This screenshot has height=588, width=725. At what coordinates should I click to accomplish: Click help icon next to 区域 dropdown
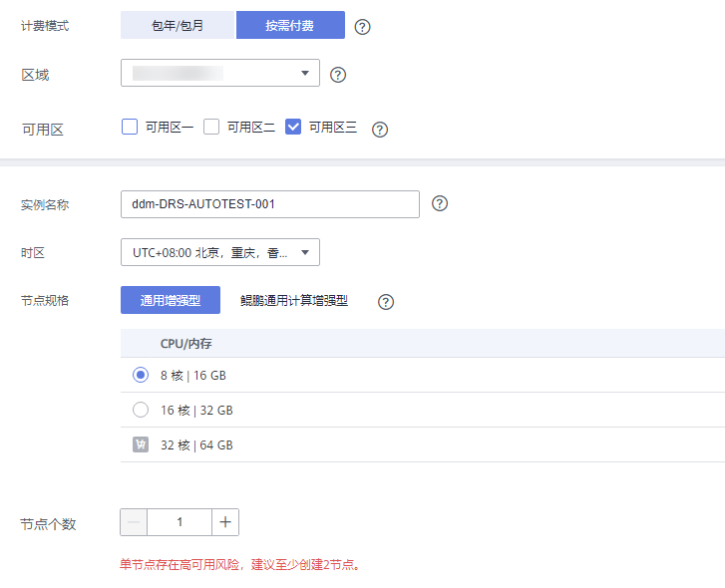[337, 74]
